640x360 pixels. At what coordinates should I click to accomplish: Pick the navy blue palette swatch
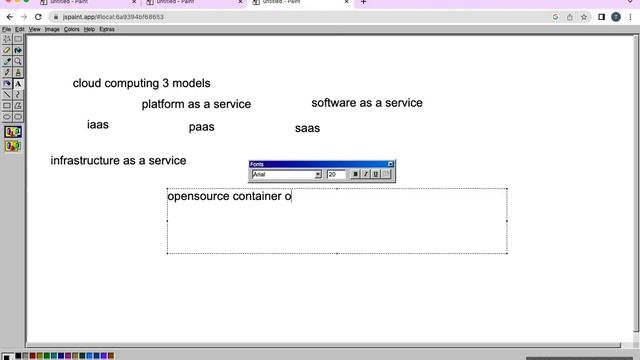[x=61, y=356]
